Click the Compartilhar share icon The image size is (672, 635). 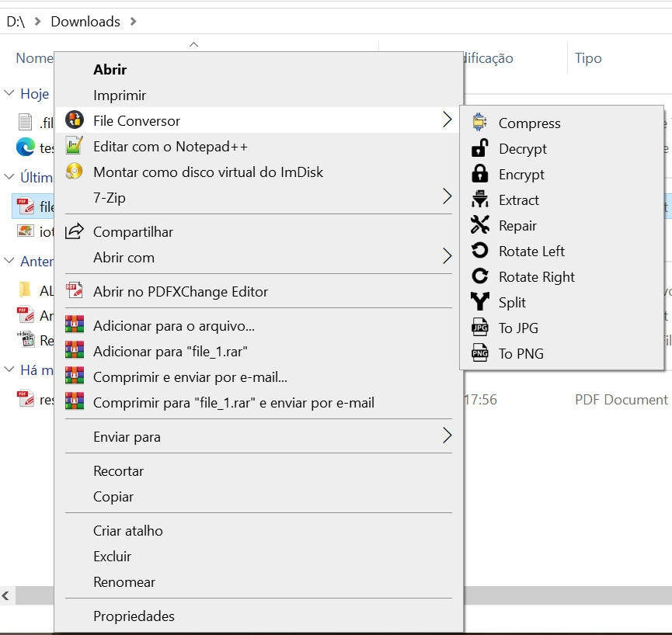(x=74, y=231)
